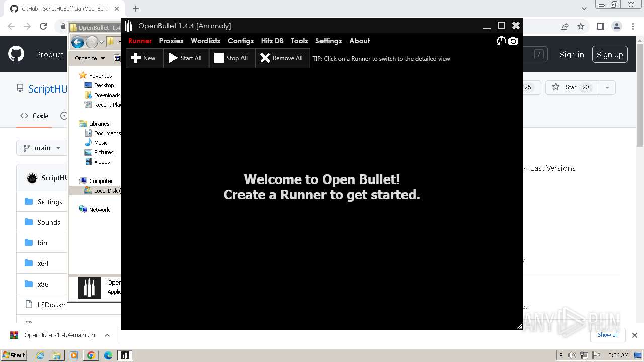The width and height of the screenshot is (644, 362).
Task: Open the x64 folder in the repo
Action: (x=43, y=263)
